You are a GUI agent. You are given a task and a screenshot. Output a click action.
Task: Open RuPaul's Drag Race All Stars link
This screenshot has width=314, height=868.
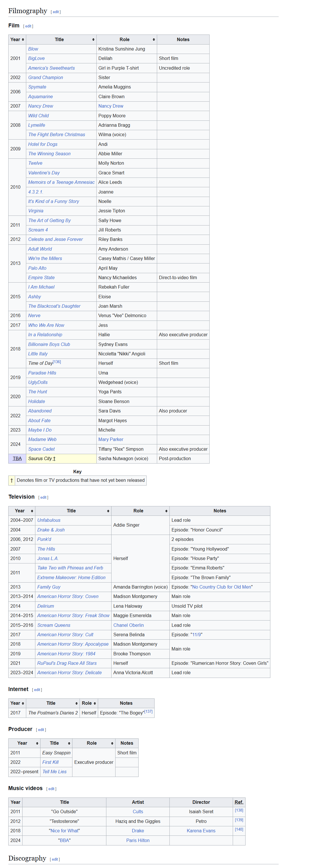coord(67,663)
